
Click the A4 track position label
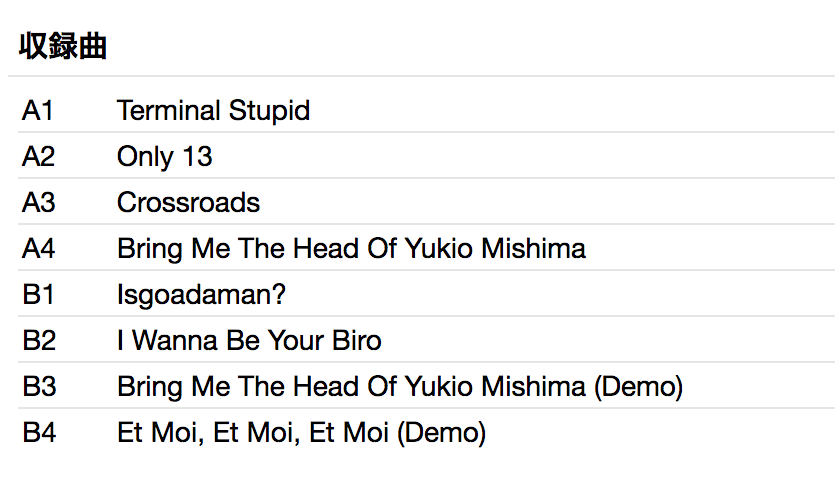pos(39,248)
